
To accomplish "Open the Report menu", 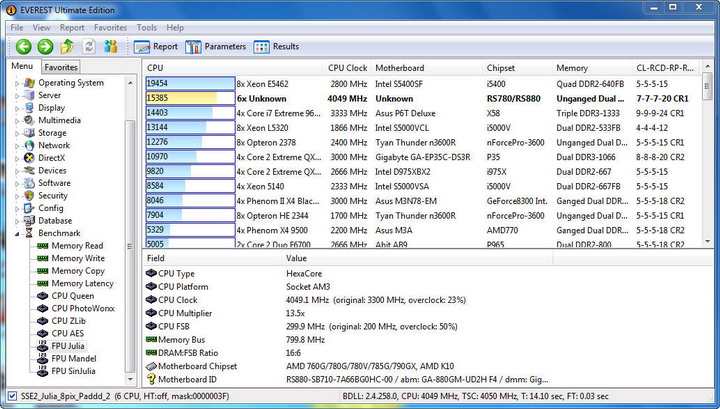I will click(72, 28).
